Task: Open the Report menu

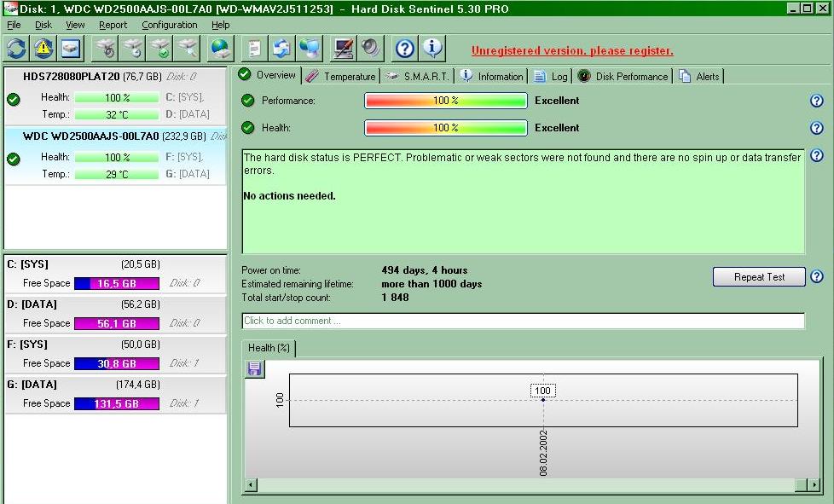Action: [113, 25]
